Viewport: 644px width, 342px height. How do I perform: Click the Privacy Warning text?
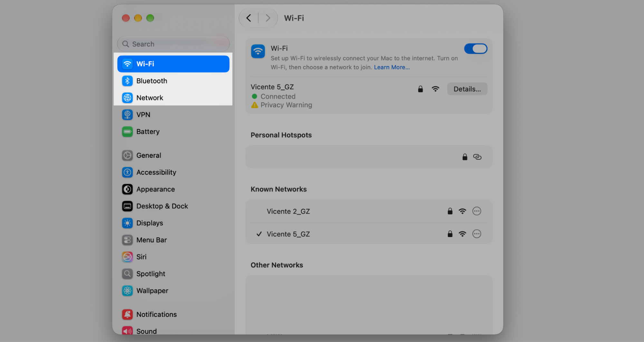tap(286, 105)
